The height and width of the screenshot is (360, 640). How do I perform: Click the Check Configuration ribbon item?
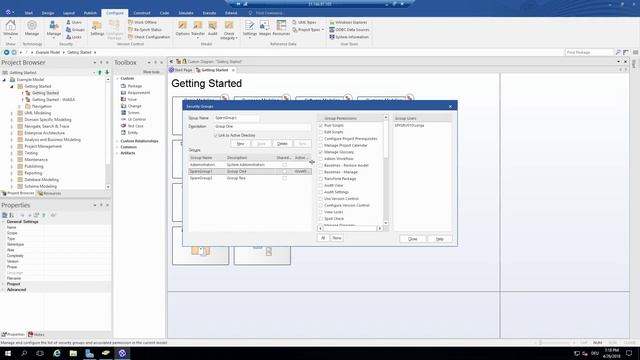[149, 37]
